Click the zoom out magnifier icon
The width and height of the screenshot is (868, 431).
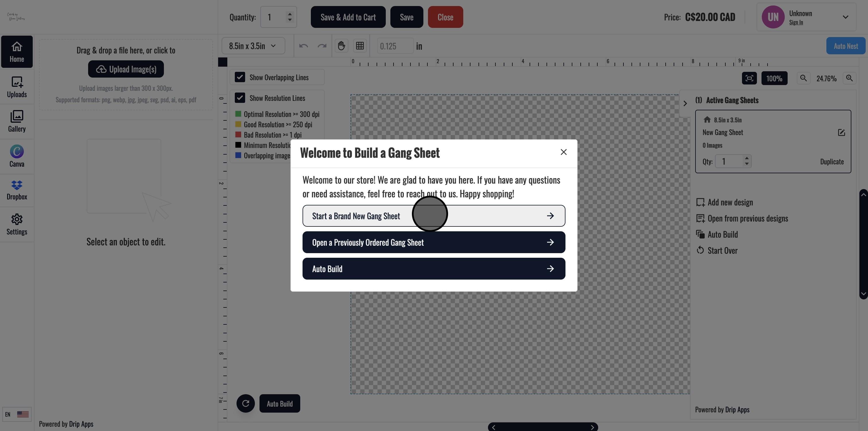click(x=803, y=78)
